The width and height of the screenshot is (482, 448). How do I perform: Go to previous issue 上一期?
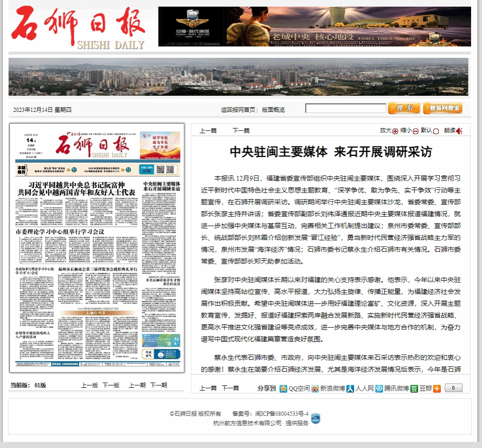click(137, 385)
